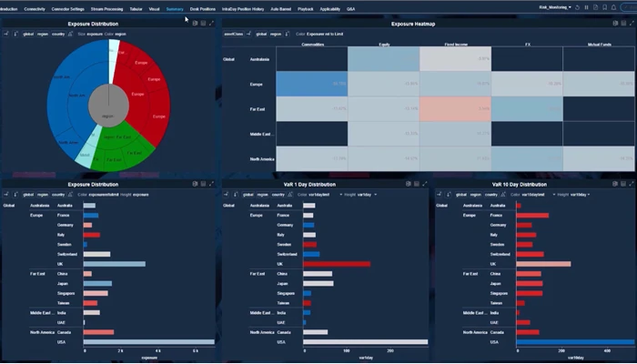Click the 'region' chip in Heatmap toolbar
The image size is (637, 364).
(x=276, y=35)
